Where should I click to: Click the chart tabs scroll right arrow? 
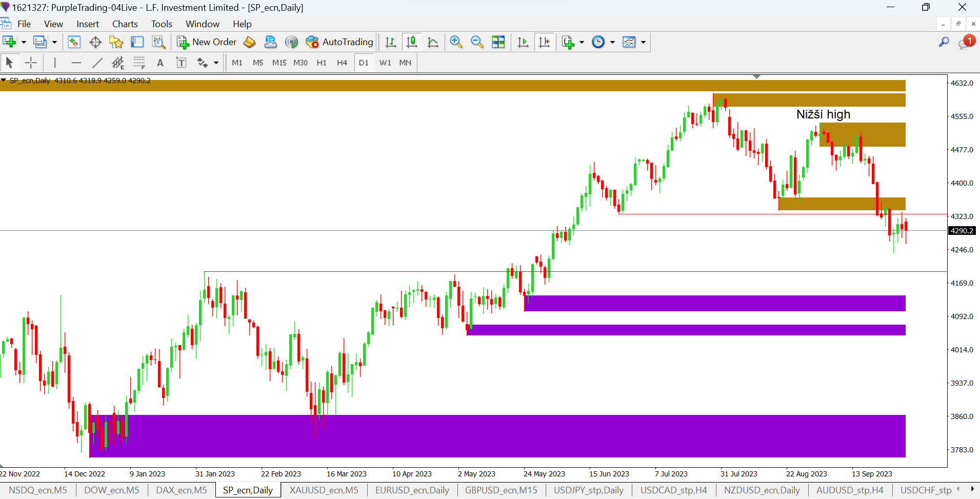coord(972,489)
